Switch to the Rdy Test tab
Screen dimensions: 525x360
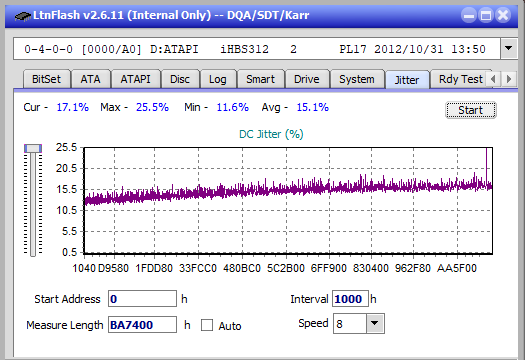(x=460, y=79)
